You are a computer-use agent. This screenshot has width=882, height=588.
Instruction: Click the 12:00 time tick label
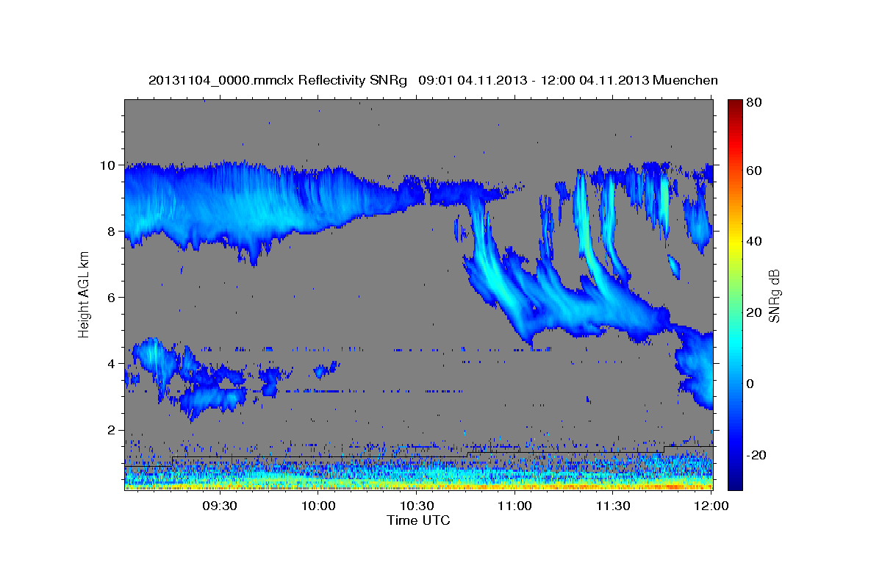point(711,506)
